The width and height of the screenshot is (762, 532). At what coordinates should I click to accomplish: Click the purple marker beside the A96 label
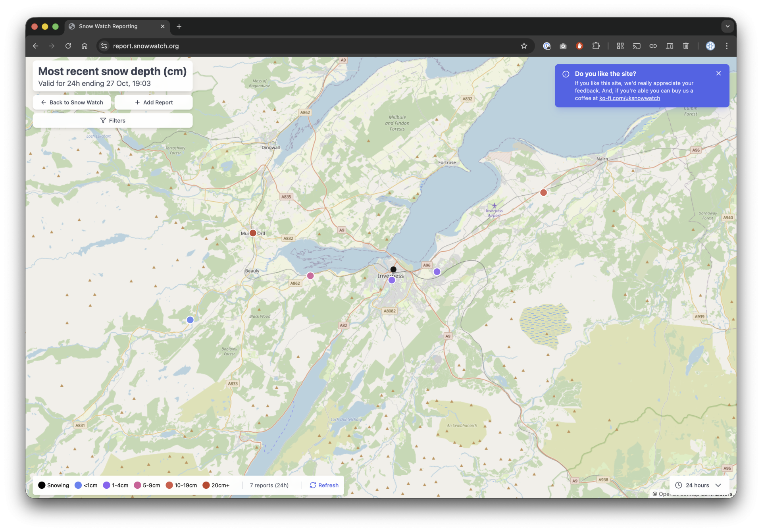tap(437, 272)
